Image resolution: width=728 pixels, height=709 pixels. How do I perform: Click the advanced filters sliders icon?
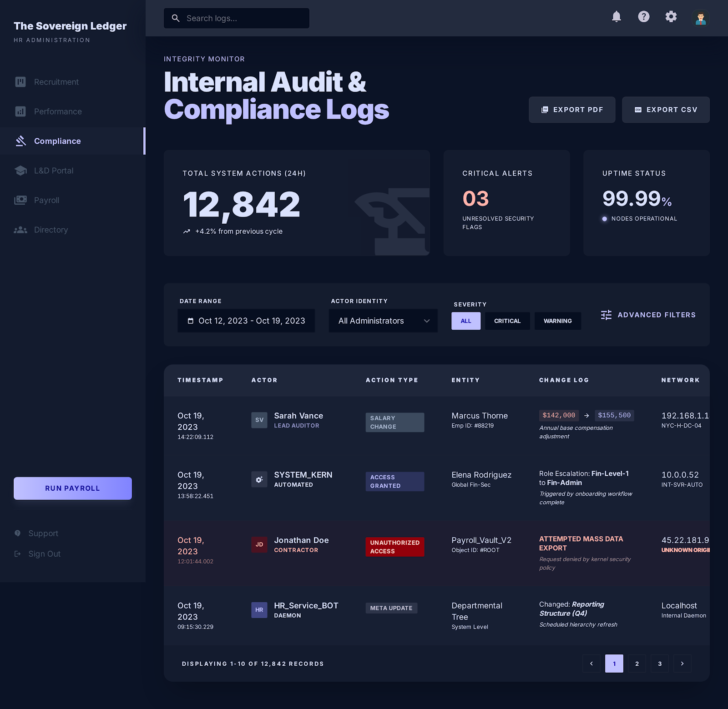point(606,315)
